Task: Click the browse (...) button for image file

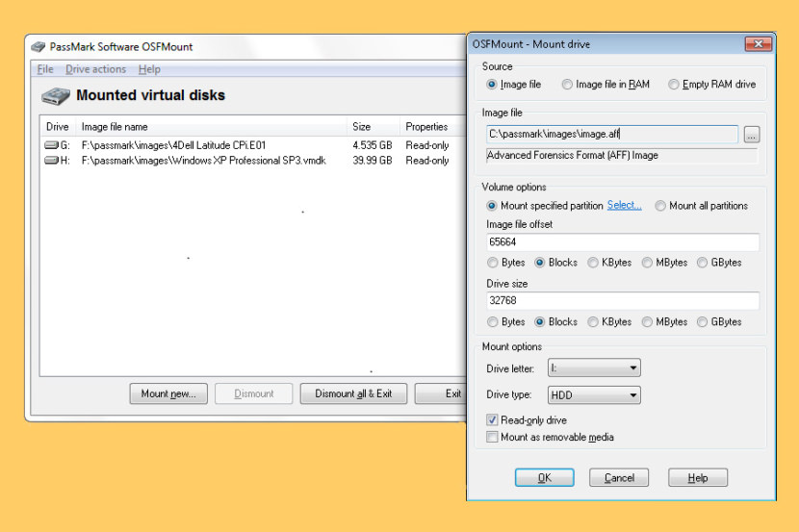Action: tap(752, 135)
